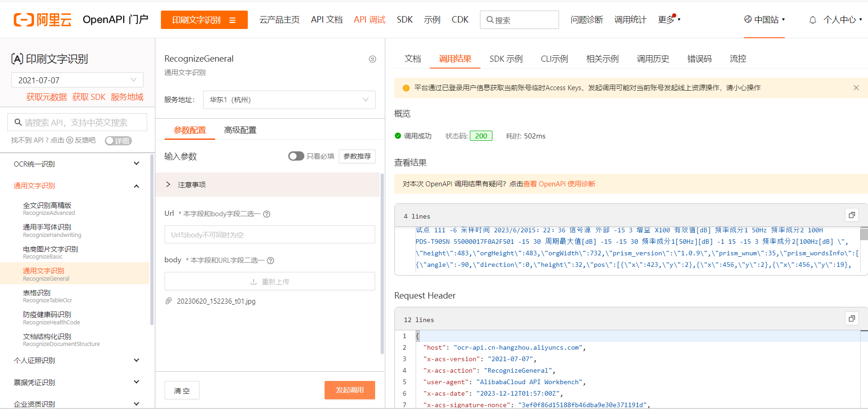Toggle the 只看必填 switch

click(x=296, y=156)
